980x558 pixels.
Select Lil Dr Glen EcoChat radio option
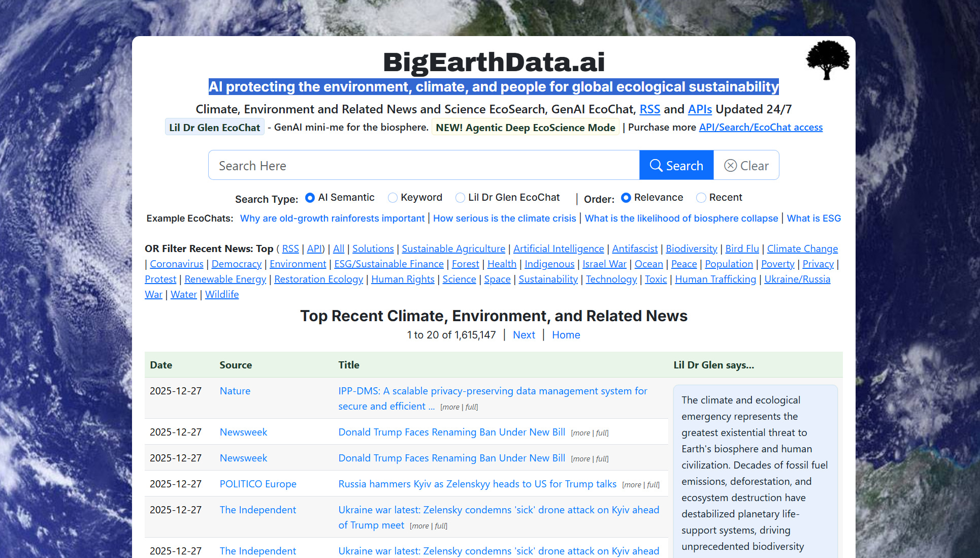(x=460, y=198)
